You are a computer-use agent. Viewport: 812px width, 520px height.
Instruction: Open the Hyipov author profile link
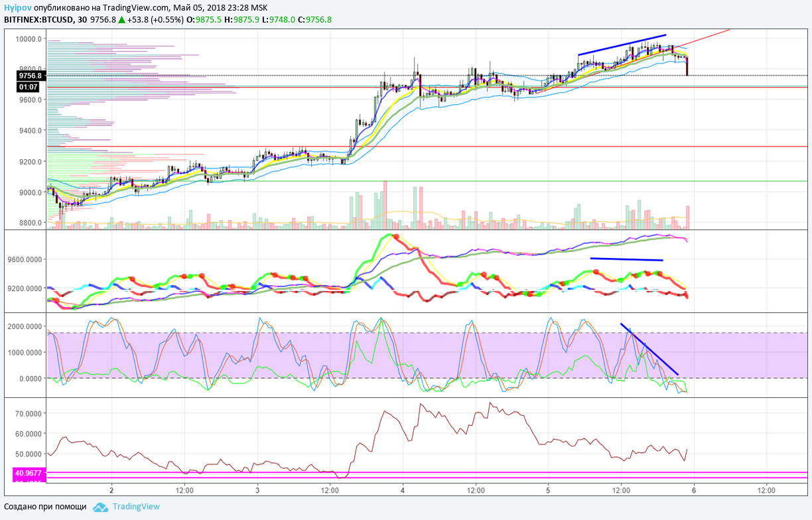click(17, 8)
